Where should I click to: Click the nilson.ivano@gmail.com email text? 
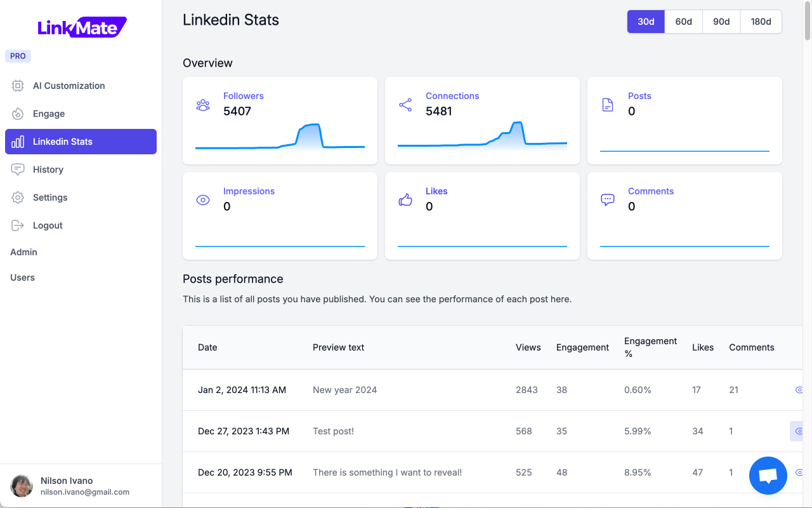tap(85, 492)
